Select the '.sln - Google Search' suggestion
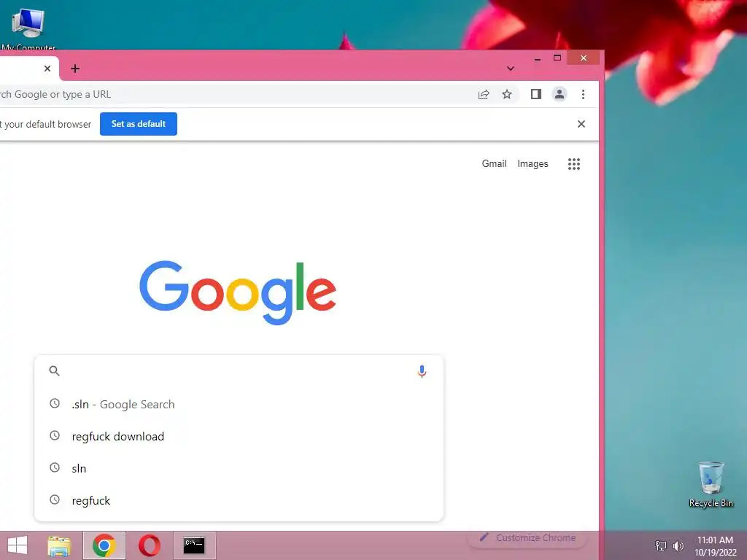 click(239, 404)
